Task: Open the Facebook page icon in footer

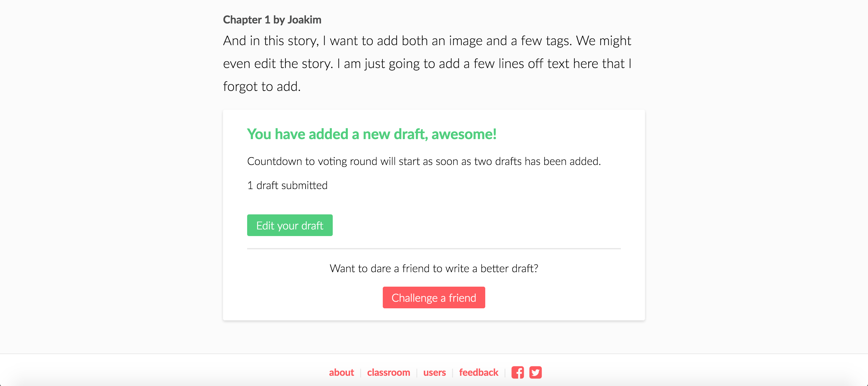Action: [x=517, y=372]
